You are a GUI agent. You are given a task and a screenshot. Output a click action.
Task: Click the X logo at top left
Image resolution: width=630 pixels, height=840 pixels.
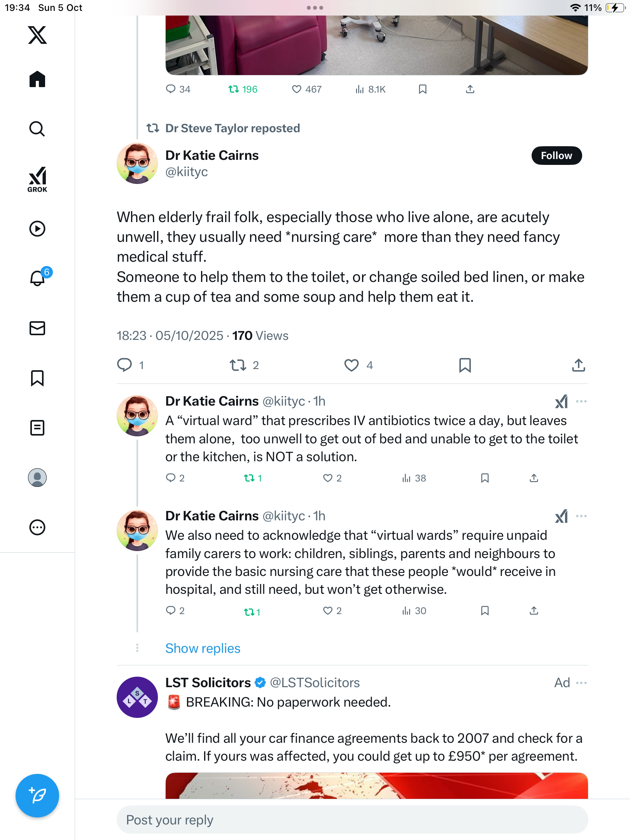37,35
